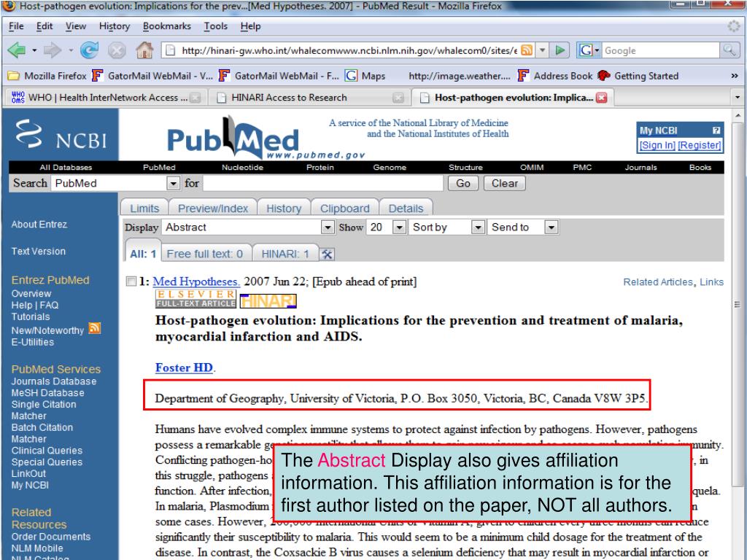
Task: Open the Clinical Queries sidebar link
Action: pos(47,451)
